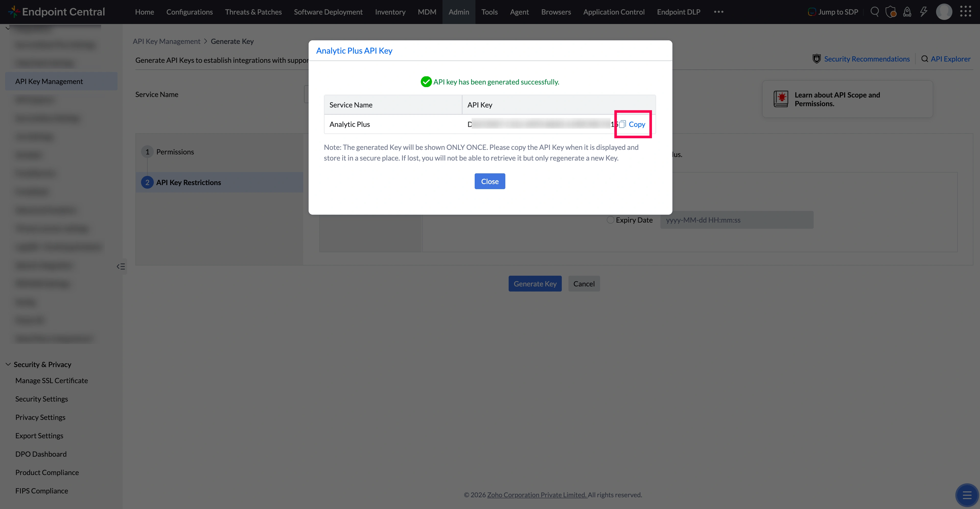Click the Expiry Date input field
The width and height of the screenshot is (980, 509).
737,220
